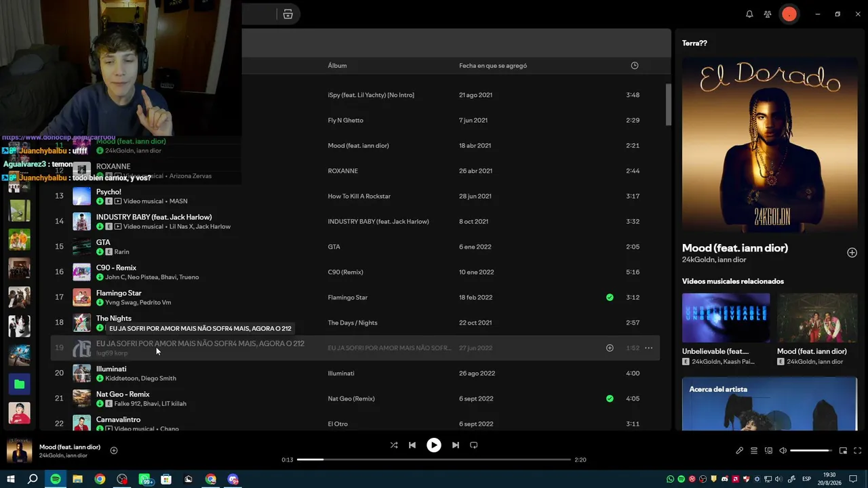The width and height of the screenshot is (868, 488).
Task: Open the now-playing cover in bottom bar
Action: tap(19, 451)
